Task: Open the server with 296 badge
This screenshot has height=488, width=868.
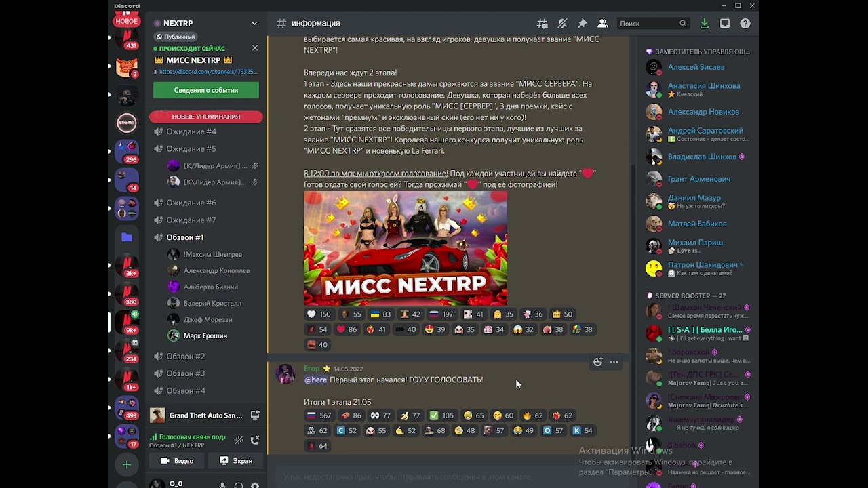Action: click(126, 150)
